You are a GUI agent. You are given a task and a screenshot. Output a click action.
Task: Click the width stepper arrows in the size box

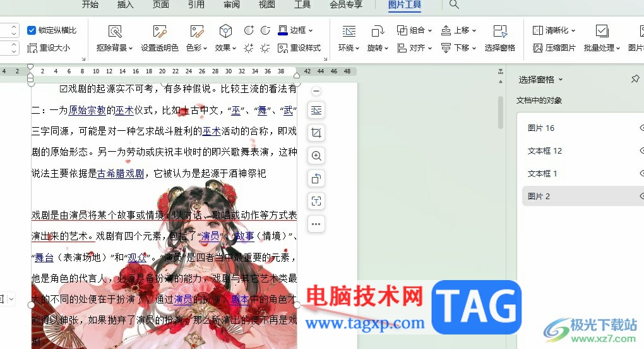pos(14,48)
